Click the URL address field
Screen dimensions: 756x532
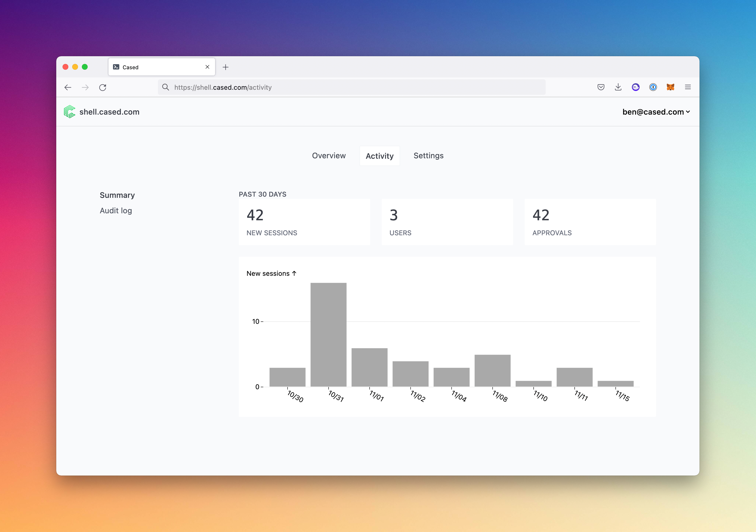coord(352,87)
